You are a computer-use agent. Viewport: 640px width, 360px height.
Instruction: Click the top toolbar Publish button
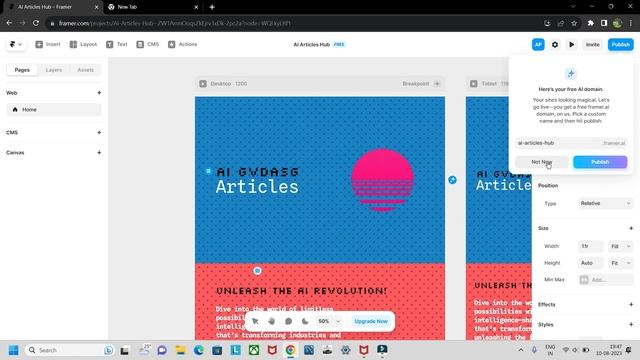coord(620,44)
